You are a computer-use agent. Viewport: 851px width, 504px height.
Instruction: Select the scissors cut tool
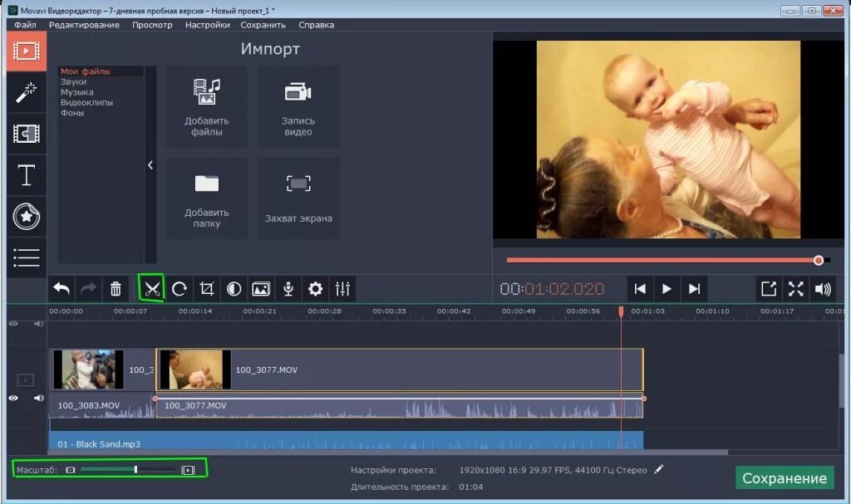[150, 288]
